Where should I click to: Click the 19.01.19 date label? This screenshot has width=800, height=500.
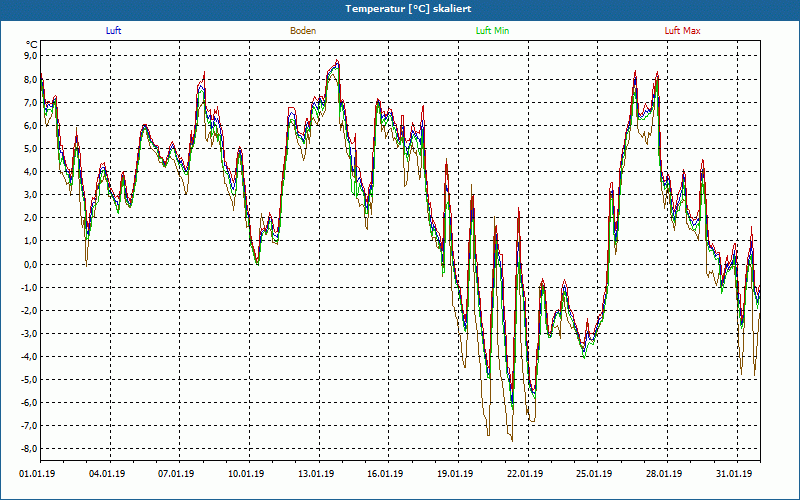click(x=455, y=474)
